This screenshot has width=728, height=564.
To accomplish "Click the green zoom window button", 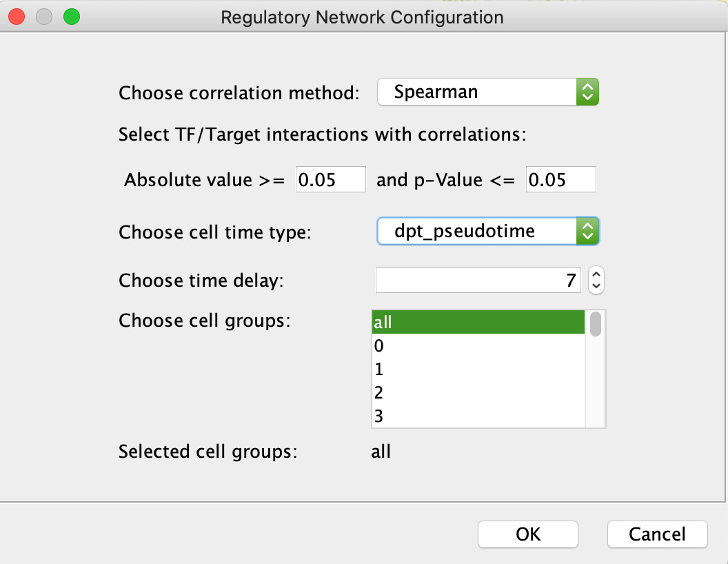I will [x=72, y=17].
